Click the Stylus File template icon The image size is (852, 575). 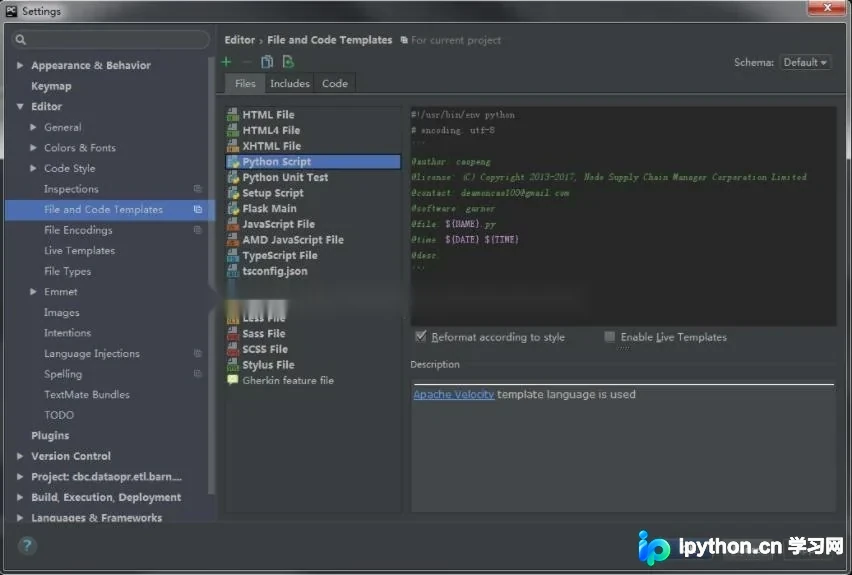(233, 365)
